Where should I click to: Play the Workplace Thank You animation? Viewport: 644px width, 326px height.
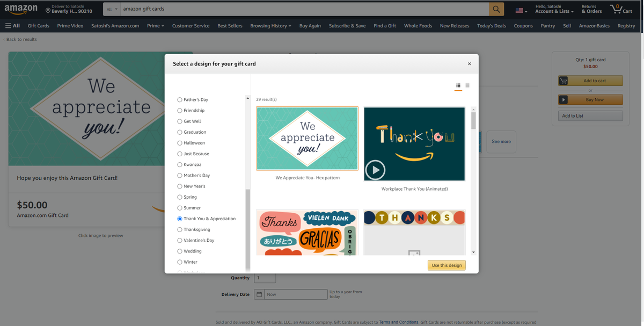pyautogui.click(x=375, y=170)
